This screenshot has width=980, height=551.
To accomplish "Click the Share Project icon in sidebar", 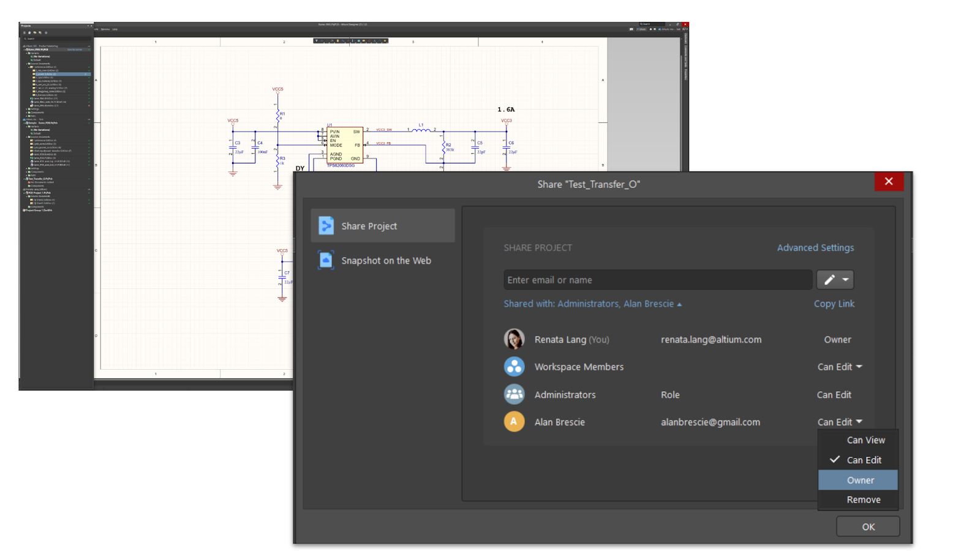I will [x=326, y=226].
